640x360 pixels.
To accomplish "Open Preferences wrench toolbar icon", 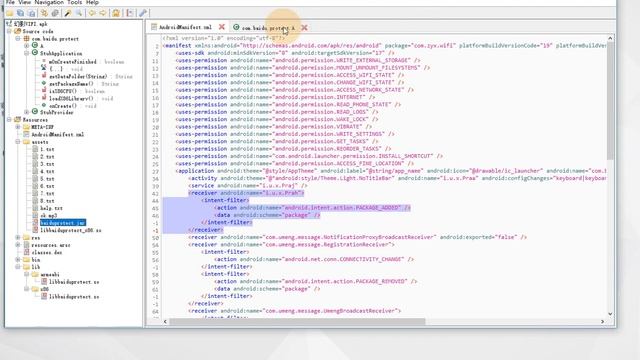I will (x=142, y=13).
